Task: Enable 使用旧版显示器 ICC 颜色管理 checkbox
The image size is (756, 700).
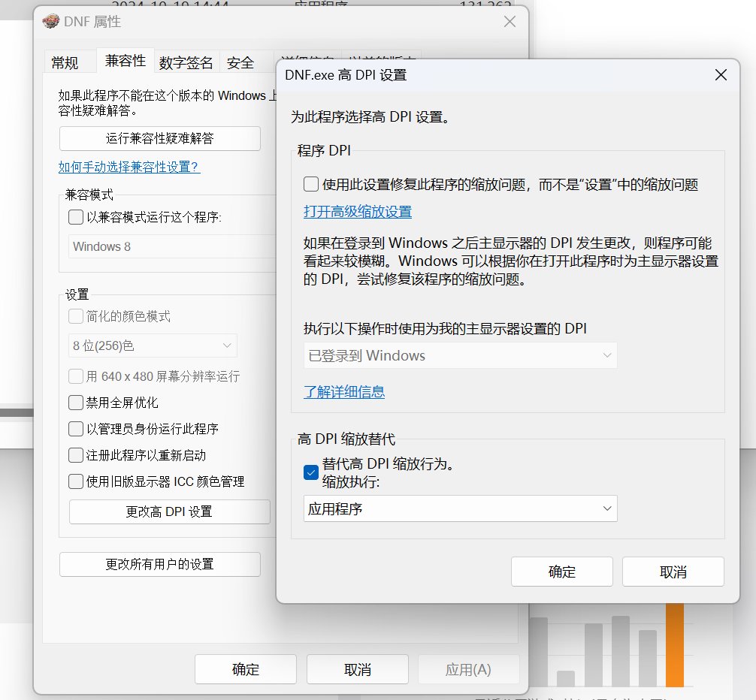Action: pos(76,481)
